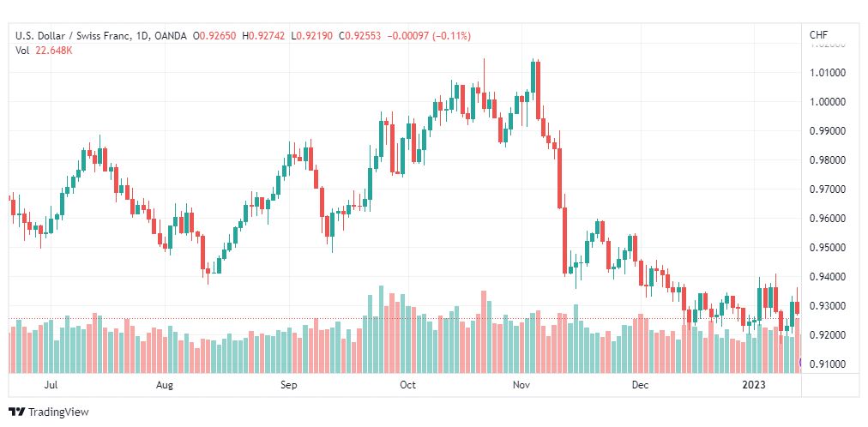Select the Jul label on time axis
This screenshot has height=427, width=868.
51,385
